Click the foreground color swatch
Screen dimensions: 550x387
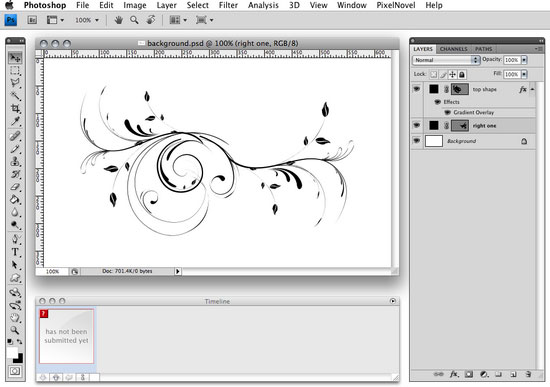click(x=12, y=352)
